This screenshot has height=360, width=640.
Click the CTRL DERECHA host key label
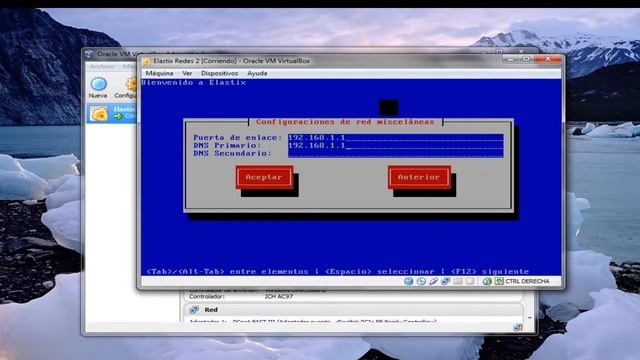pyautogui.click(x=527, y=281)
